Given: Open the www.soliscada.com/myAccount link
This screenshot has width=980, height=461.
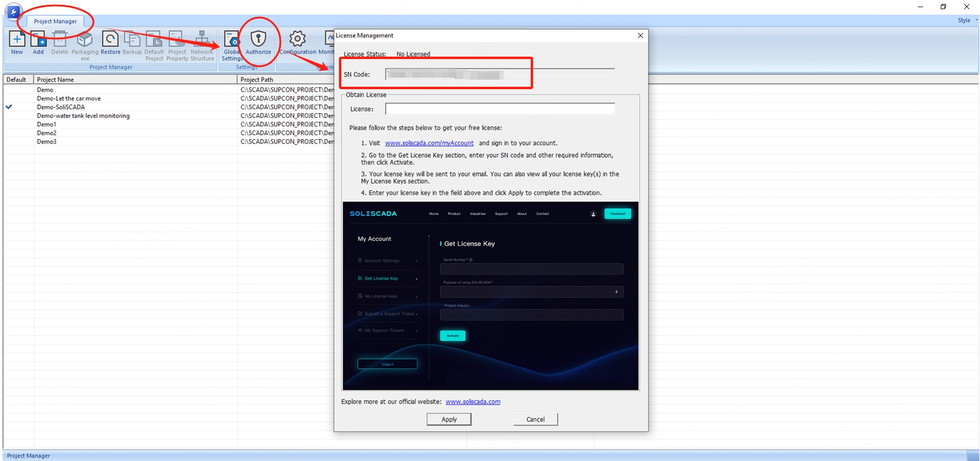Looking at the screenshot, I should tap(429, 143).
